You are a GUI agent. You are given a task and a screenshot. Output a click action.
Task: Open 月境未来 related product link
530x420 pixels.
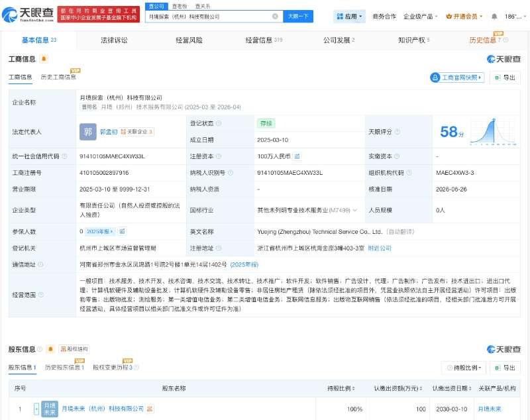click(x=489, y=409)
